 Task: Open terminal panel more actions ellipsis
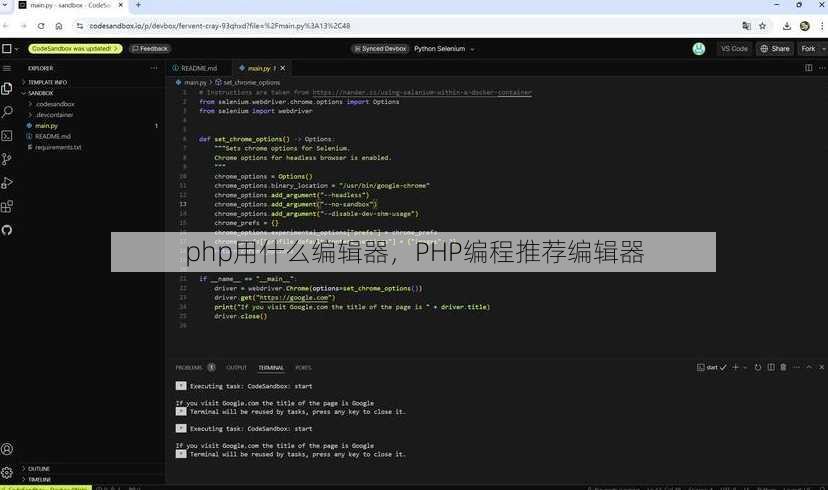click(x=796, y=367)
